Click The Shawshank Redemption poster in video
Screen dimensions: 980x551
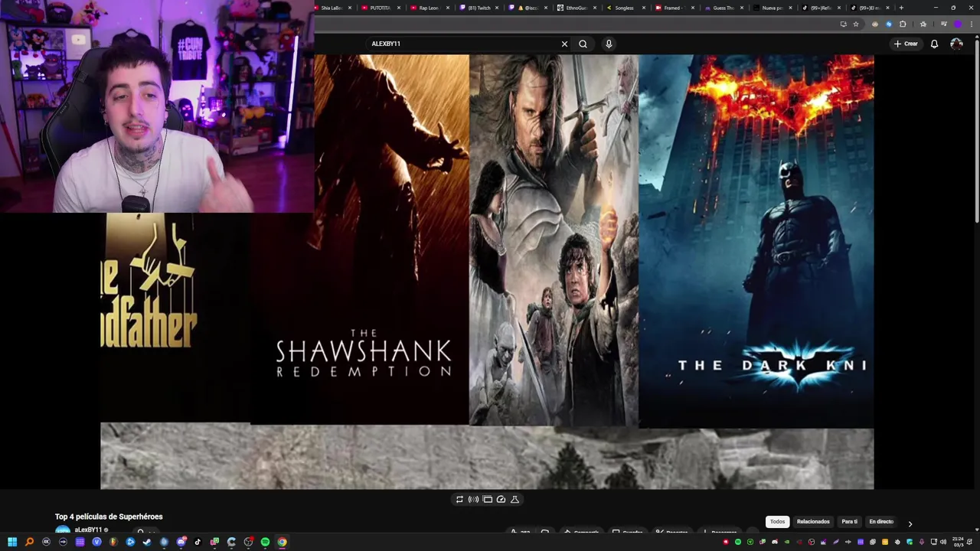(360, 239)
